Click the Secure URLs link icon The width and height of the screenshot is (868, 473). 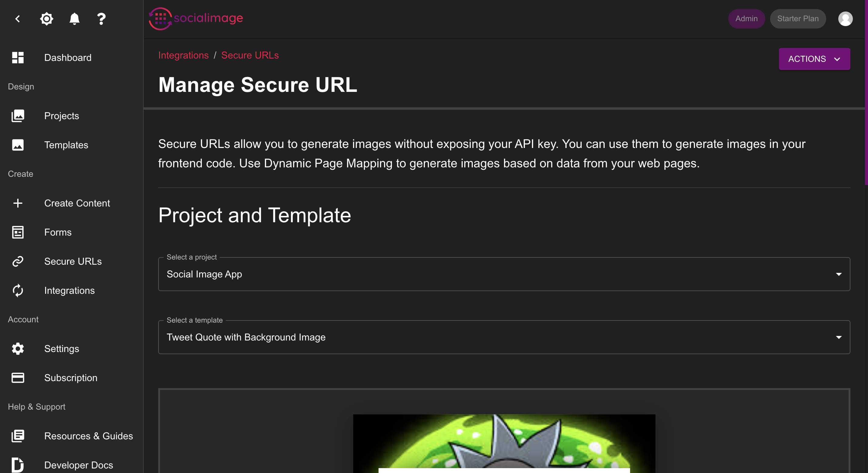[x=18, y=261]
